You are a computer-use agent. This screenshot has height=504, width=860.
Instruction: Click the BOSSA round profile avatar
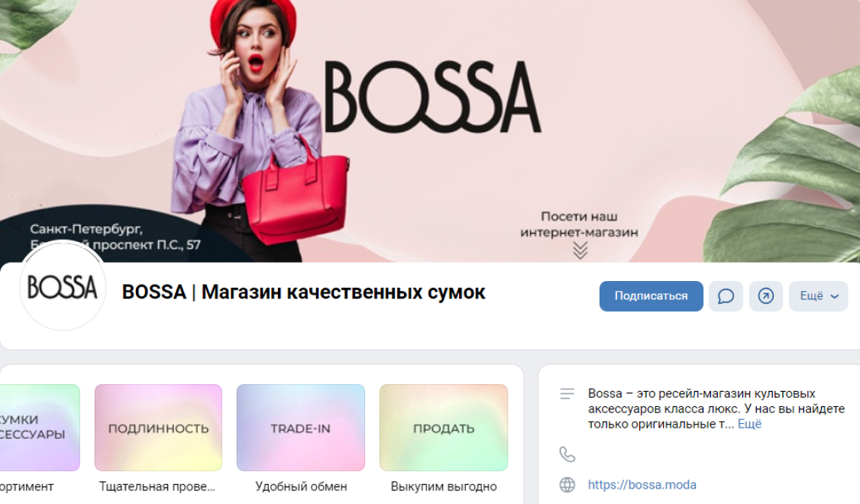[63, 287]
